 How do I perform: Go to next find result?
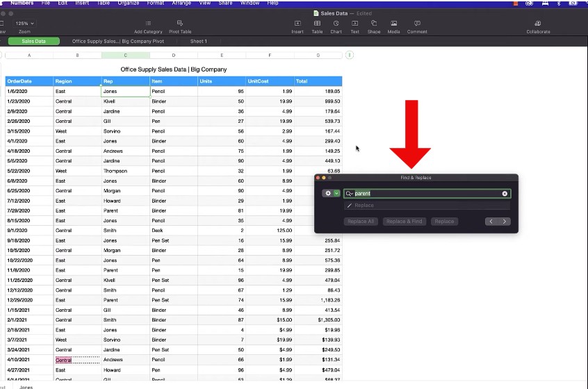coord(505,222)
